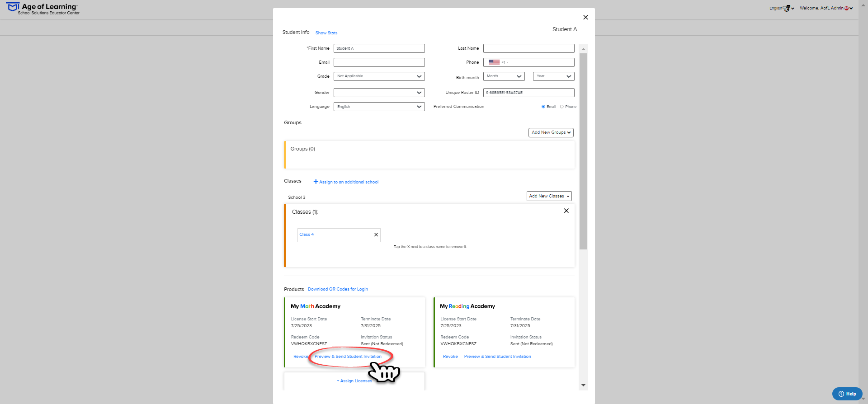Expand the Gender dropdown

coord(379,93)
